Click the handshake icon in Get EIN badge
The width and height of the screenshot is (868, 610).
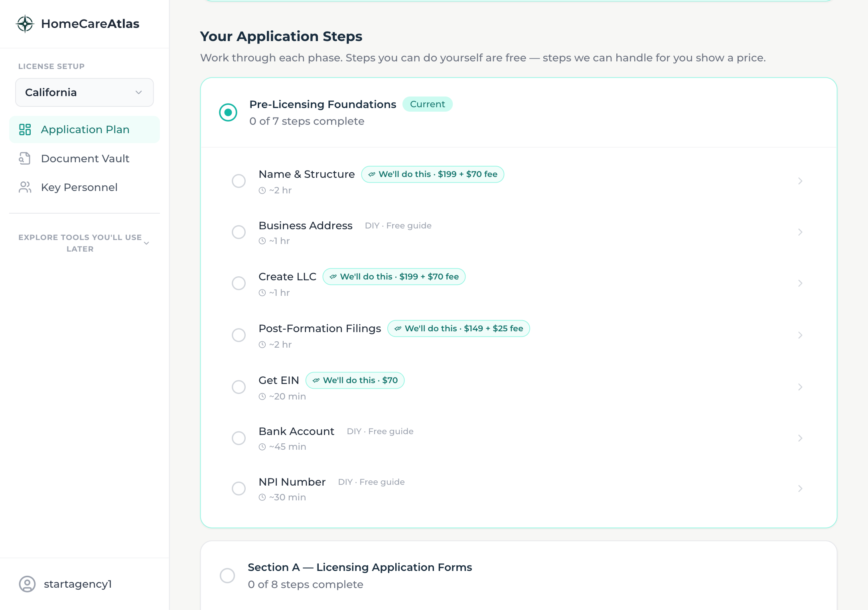point(316,380)
